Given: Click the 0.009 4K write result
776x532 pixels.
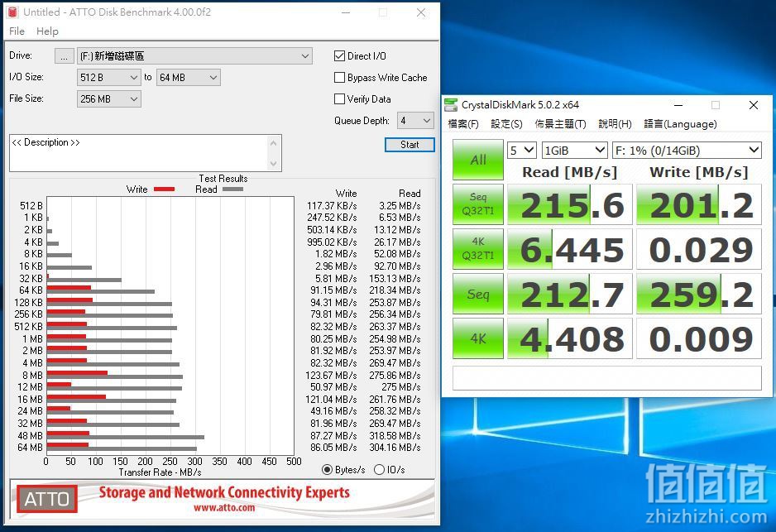Looking at the screenshot, I should coord(699,338).
